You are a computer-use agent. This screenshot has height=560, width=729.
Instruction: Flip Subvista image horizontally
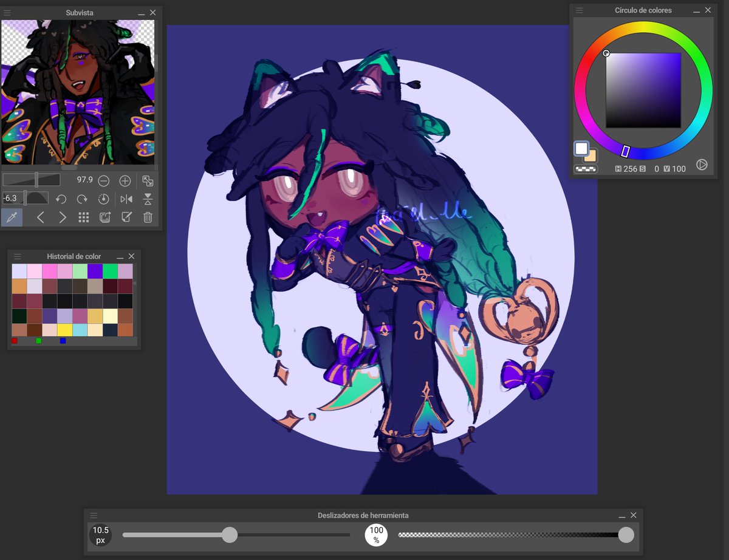126,199
